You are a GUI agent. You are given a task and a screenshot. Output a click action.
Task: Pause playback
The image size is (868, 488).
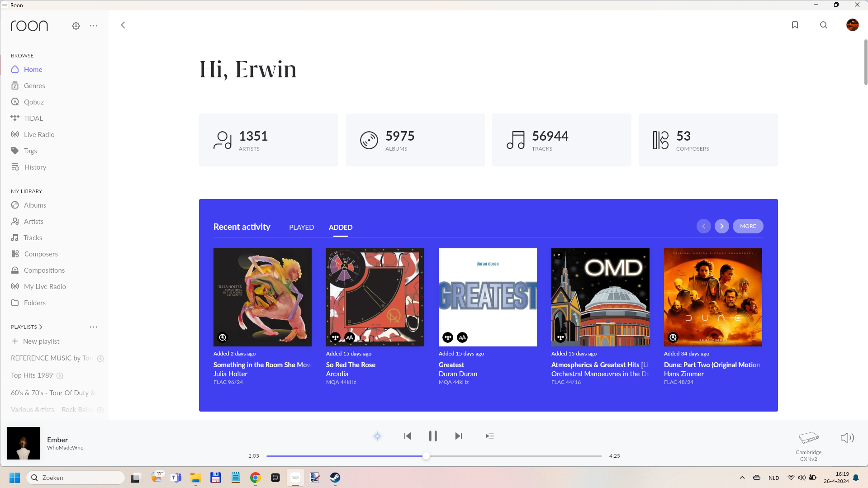coord(433,436)
